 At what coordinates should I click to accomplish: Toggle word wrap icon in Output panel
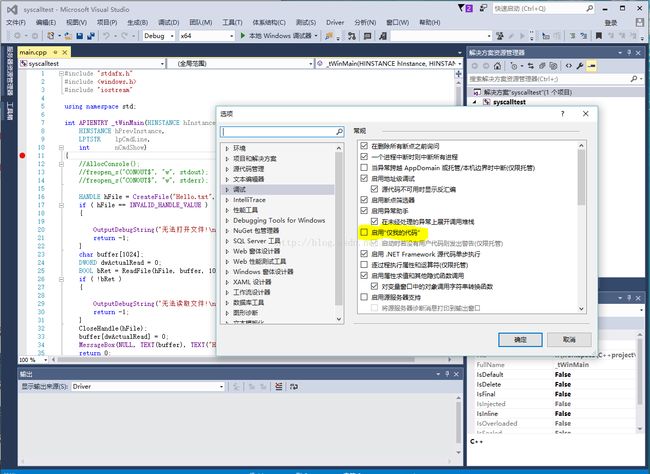pyautogui.click(x=294, y=386)
